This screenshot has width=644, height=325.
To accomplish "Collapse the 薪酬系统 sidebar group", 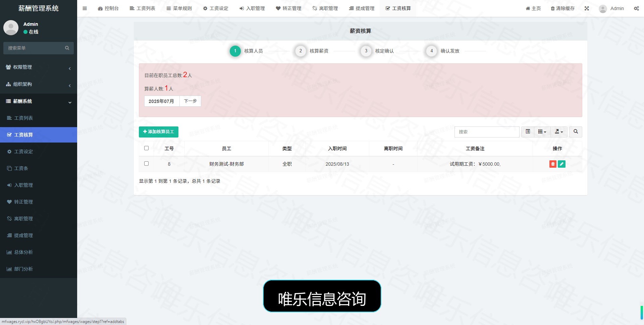I will point(39,101).
